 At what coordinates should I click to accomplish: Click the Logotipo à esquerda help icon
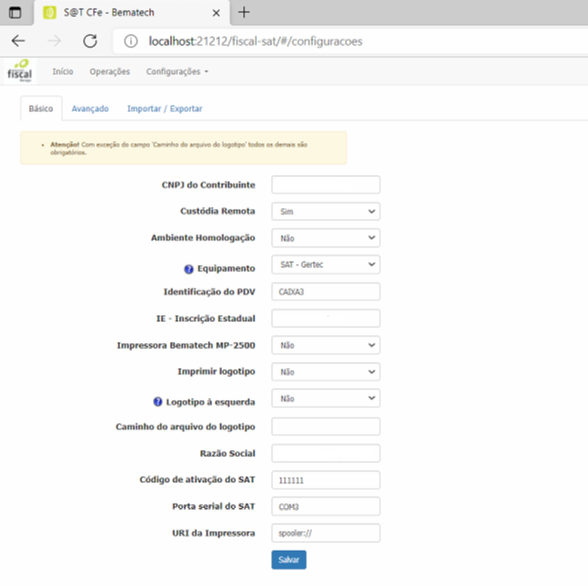pyautogui.click(x=158, y=402)
